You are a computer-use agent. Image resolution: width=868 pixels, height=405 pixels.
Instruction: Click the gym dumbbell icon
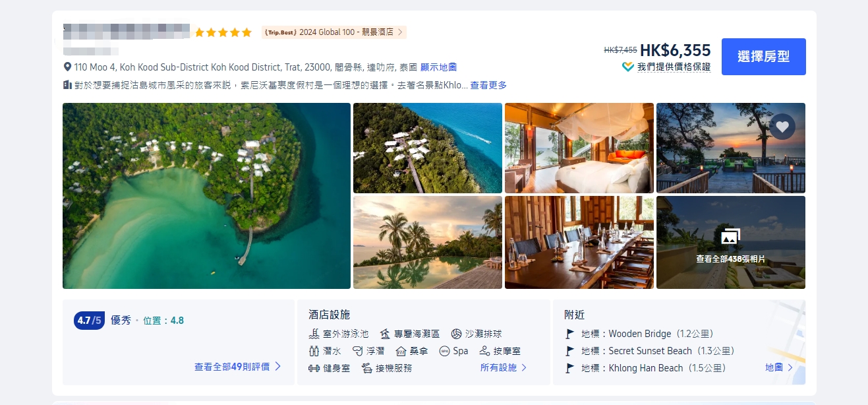314,368
